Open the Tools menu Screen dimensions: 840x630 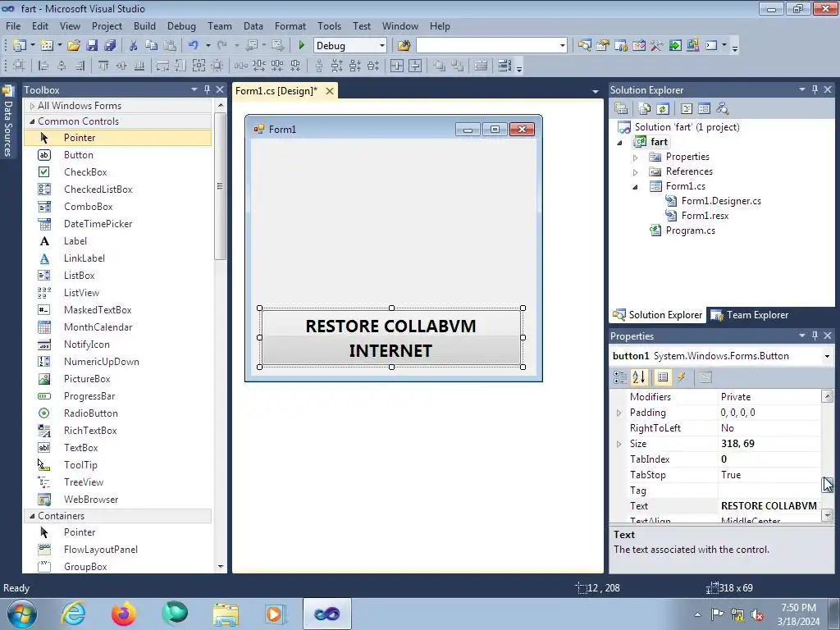point(329,25)
